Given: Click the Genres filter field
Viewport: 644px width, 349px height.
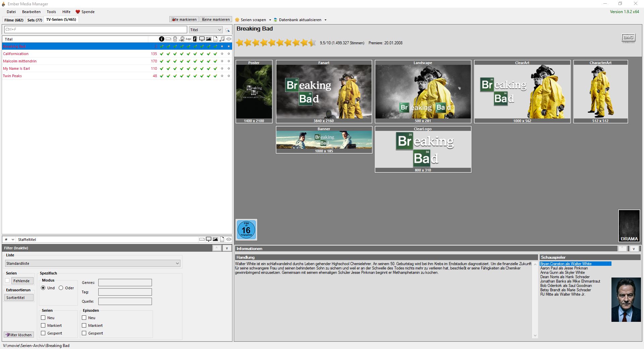Looking at the screenshot, I should (x=125, y=283).
